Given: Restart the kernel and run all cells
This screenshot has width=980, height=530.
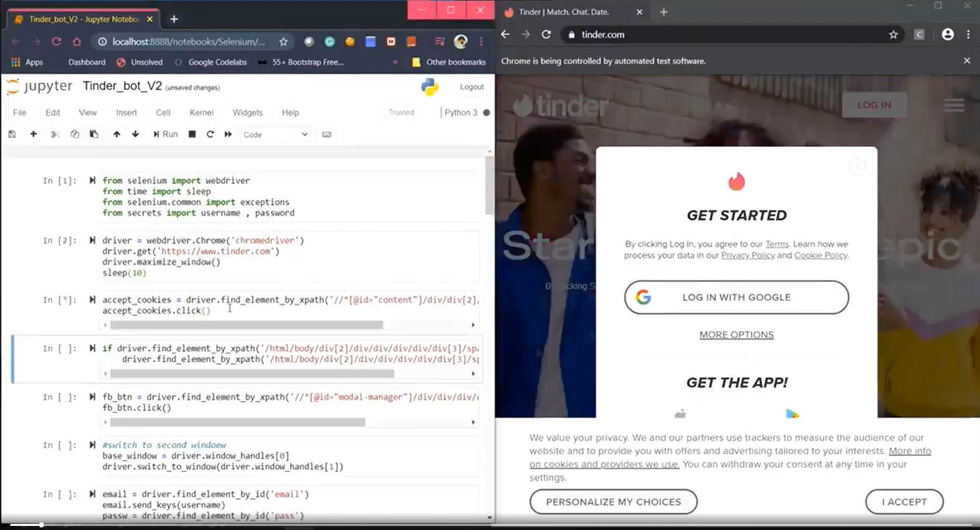Looking at the screenshot, I should [228, 134].
